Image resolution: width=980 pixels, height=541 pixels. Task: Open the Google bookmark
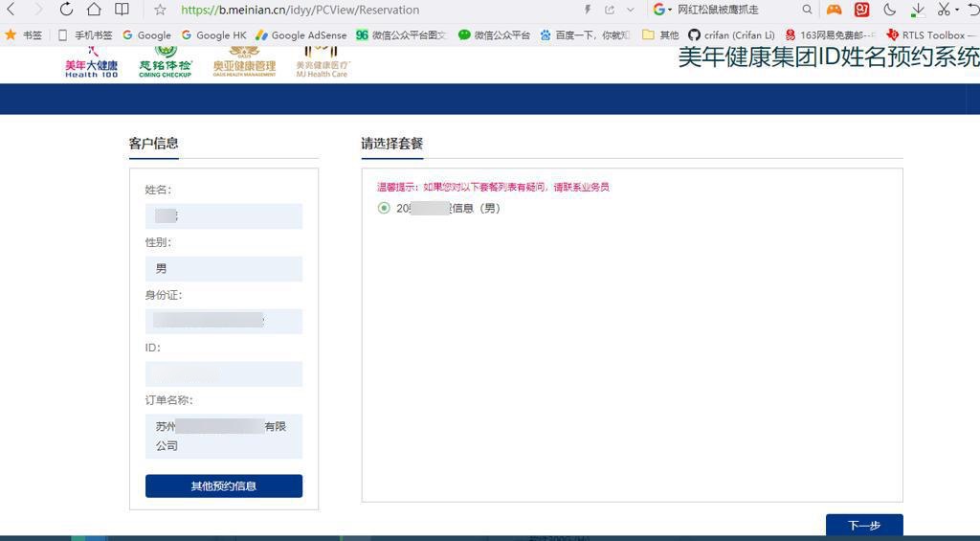pos(146,35)
